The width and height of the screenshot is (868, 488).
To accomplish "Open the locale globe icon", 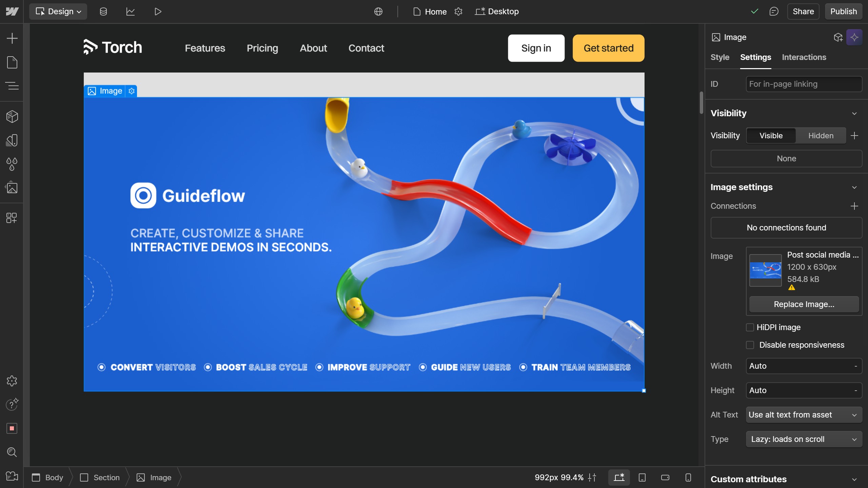I will pos(378,12).
